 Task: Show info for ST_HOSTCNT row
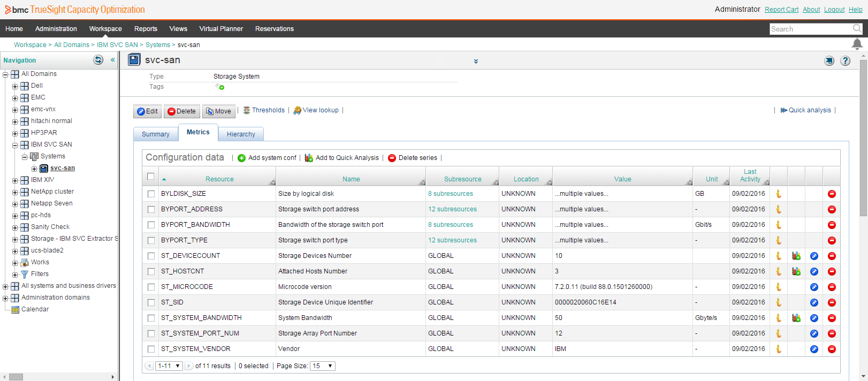779,271
